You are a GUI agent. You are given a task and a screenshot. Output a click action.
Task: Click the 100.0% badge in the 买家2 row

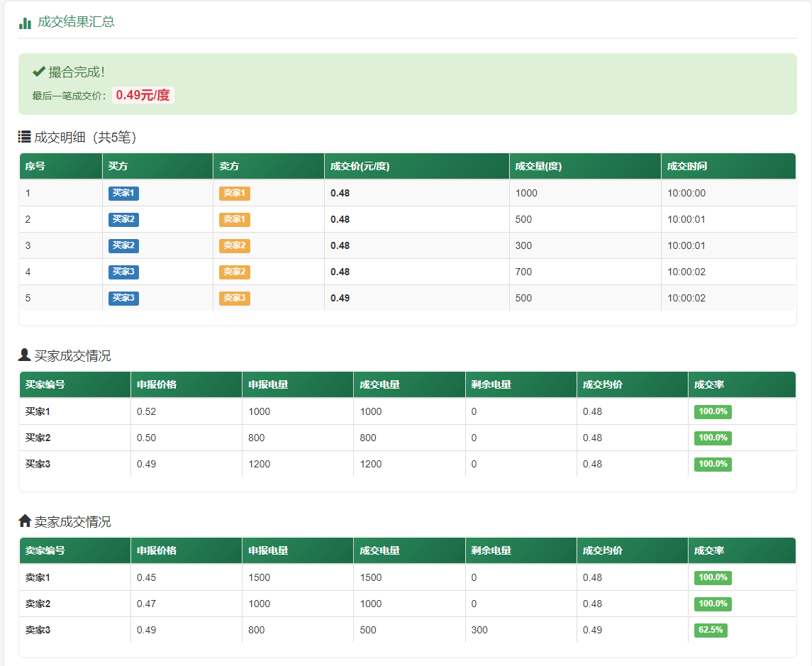(x=713, y=438)
